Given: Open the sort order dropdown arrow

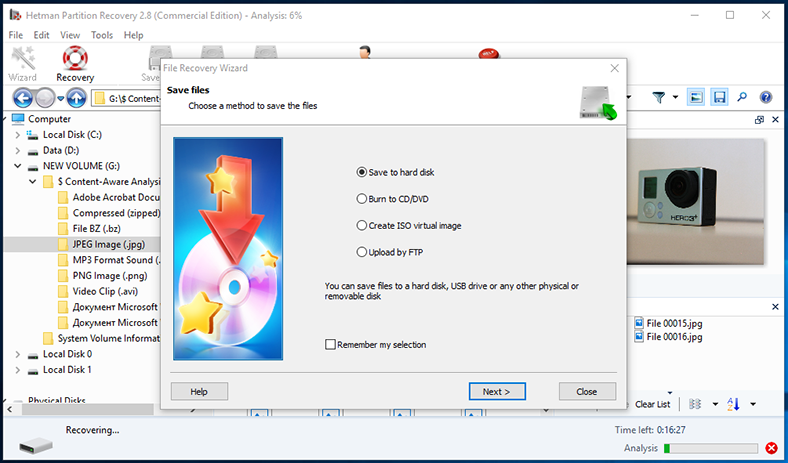Looking at the screenshot, I should [753, 404].
